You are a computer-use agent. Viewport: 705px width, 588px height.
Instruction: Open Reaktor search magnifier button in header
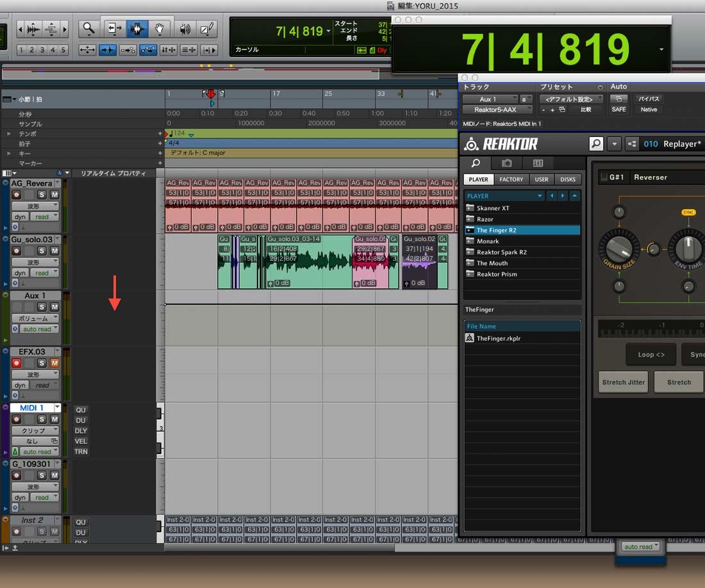(x=596, y=143)
